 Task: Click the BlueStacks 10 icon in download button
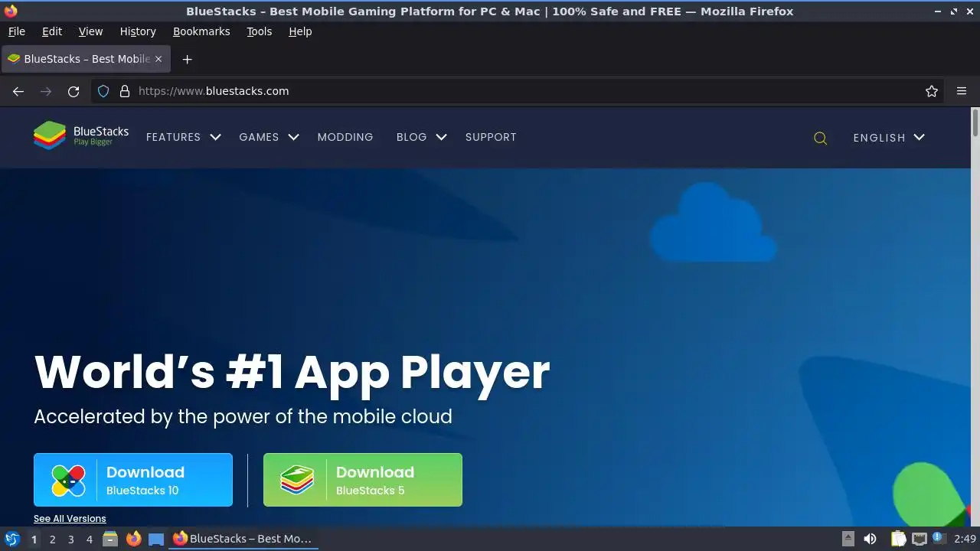pyautogui.click(x=68, y=481)
